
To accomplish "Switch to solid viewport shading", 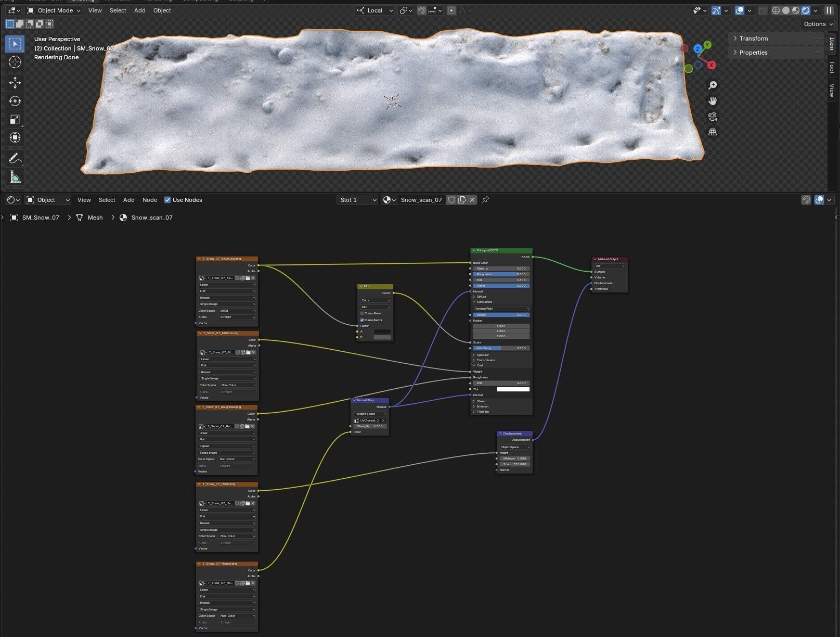I will click(786, 10).
